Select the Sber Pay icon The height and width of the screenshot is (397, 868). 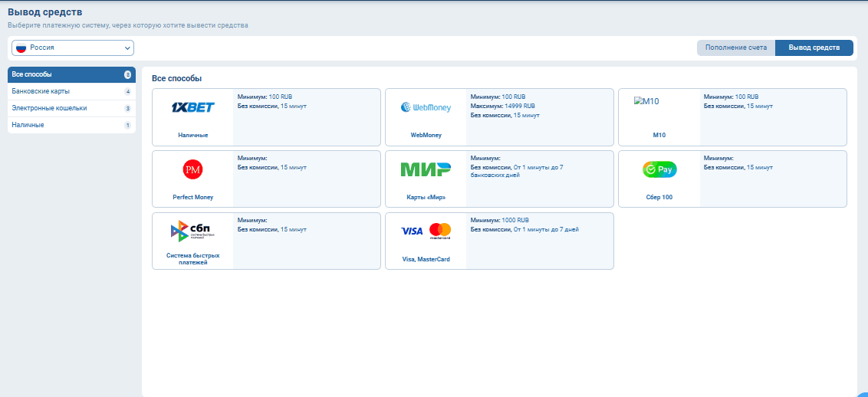pyautogui.click(x=659, y=169)
